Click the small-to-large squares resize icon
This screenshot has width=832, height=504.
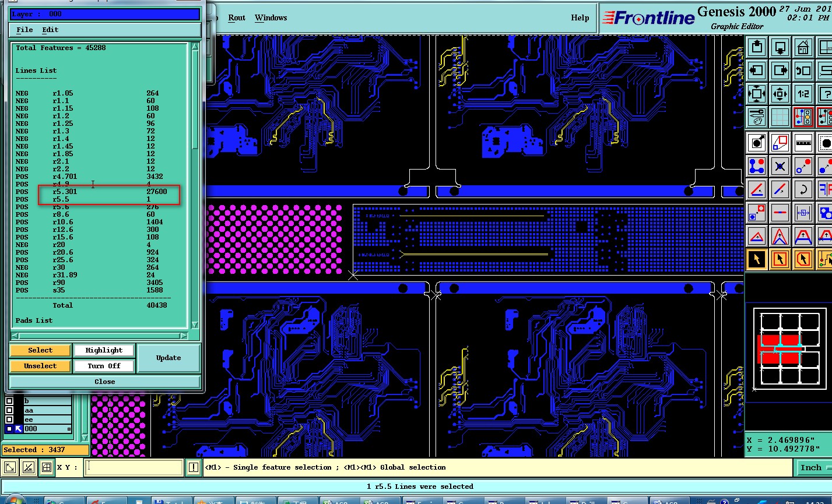tap(757, 213)
